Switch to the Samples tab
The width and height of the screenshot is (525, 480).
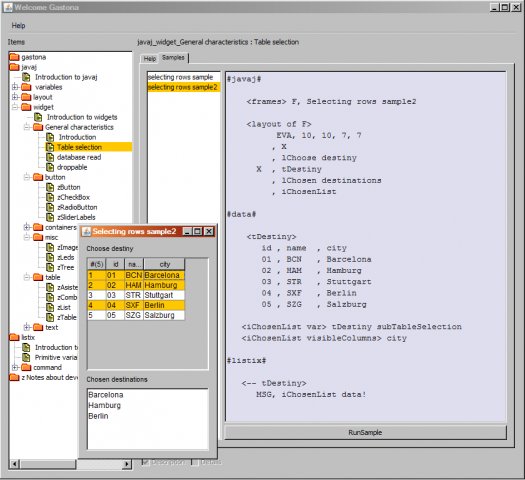pos(173,58)
